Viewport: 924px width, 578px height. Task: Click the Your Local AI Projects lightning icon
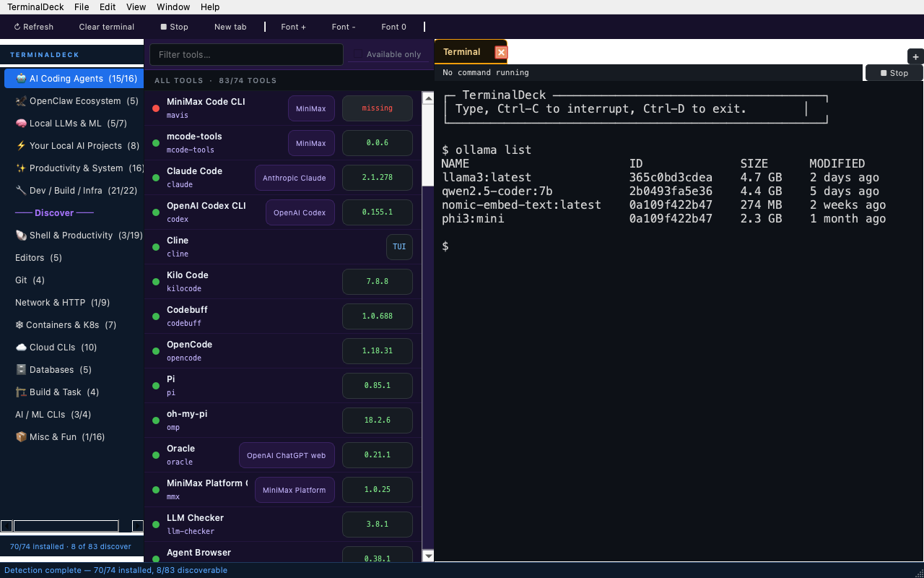coord(21,145)
